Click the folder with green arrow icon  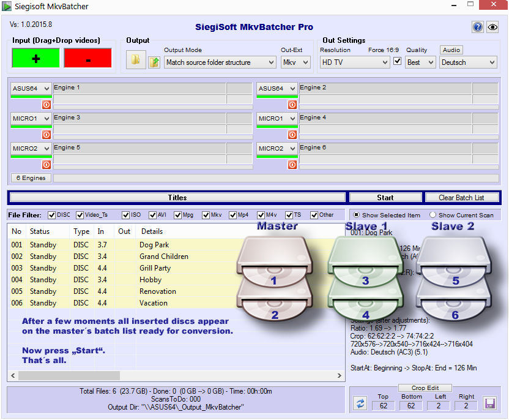154,62
